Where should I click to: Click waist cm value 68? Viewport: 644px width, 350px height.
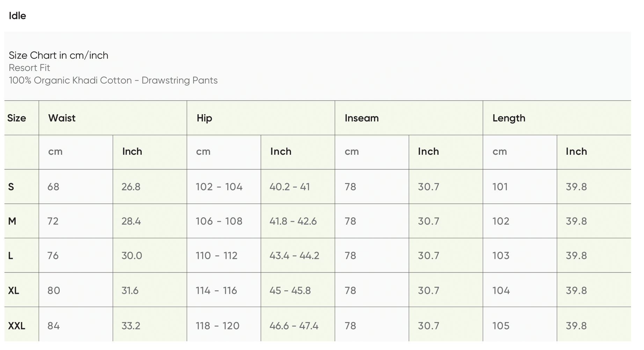coord(53,187)
